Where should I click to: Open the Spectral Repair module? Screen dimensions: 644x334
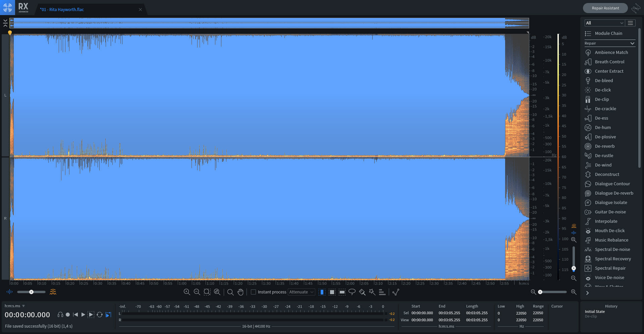[610, 268]
